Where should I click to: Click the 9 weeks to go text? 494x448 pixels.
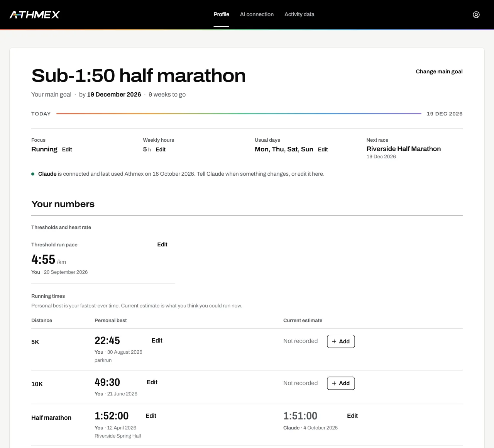tap(167, 94)
